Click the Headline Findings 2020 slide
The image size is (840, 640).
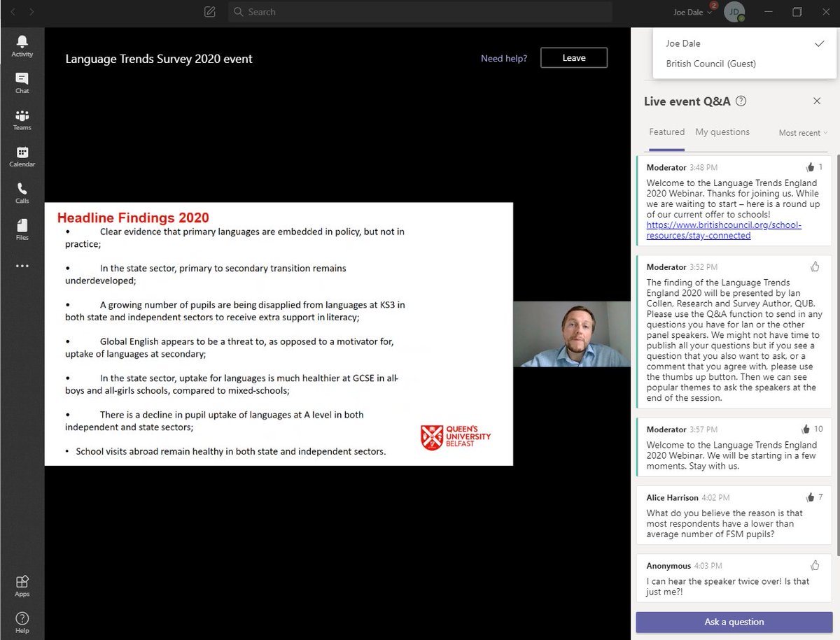click(x=279, y=334)
